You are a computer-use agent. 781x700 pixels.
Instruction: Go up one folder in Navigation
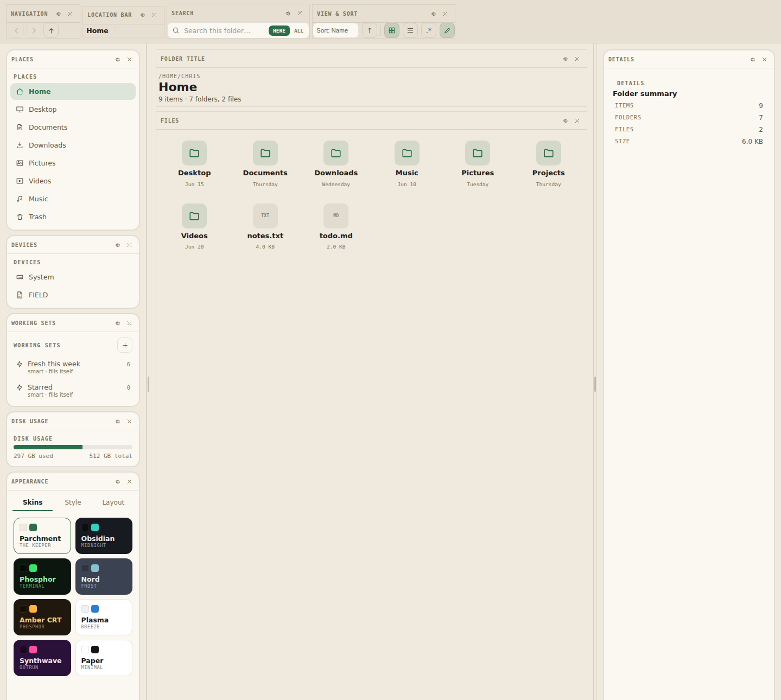click(51, 31)
